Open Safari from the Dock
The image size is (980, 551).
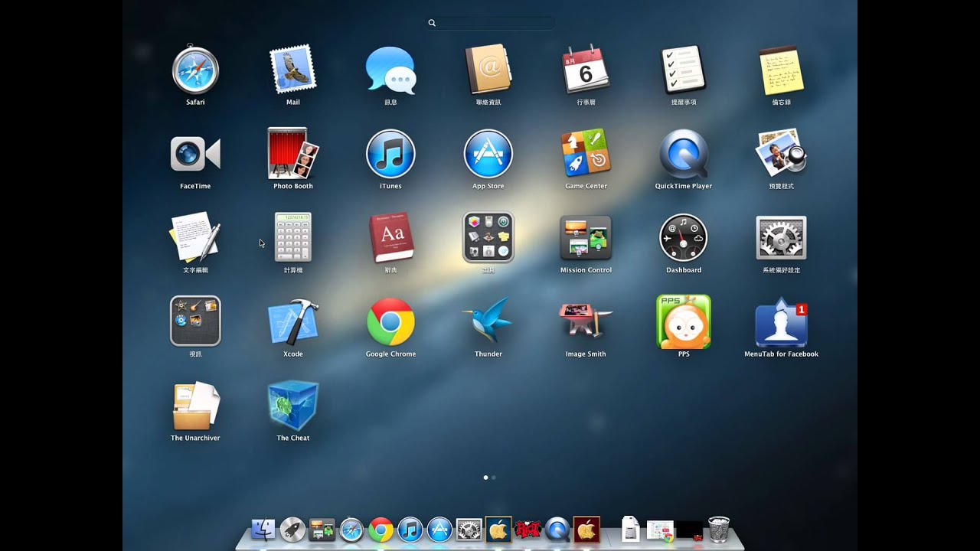(351, 529)
